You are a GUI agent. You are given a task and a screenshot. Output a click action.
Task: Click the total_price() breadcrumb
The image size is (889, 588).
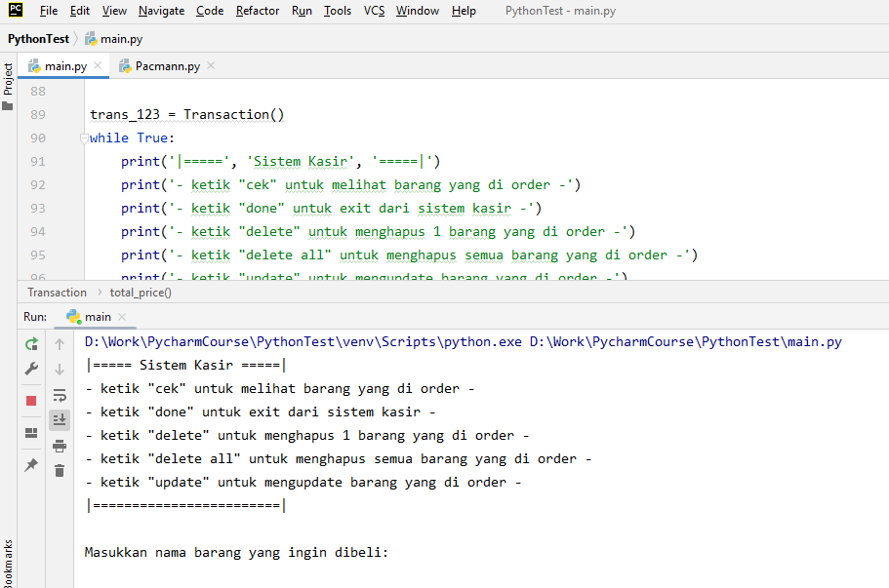pos(141,293)
